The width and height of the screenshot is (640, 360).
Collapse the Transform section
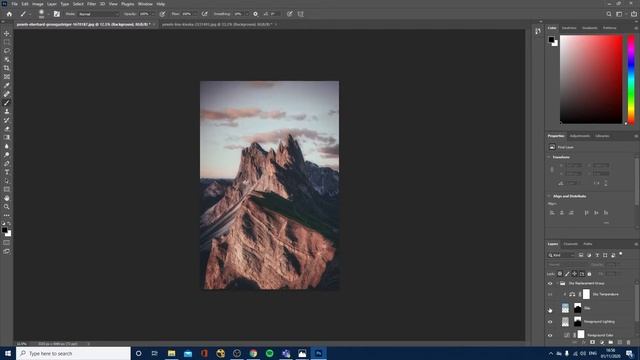[549, 157]
